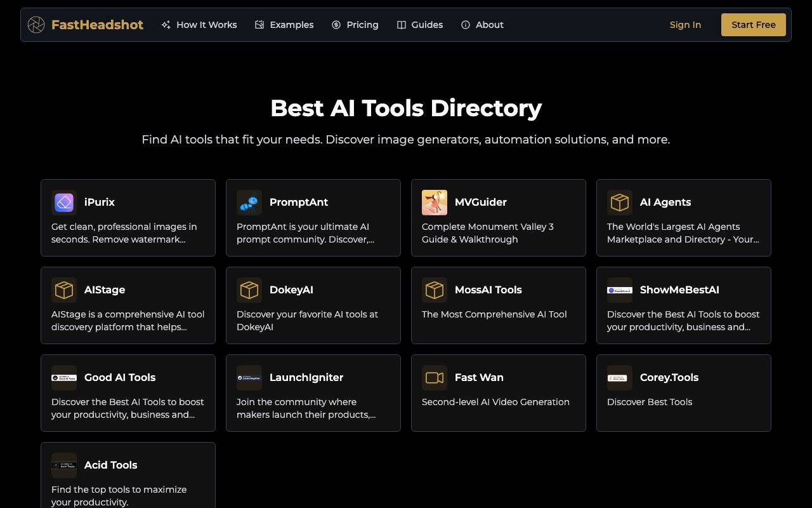Click the DokeyAI box icon
This screenshot has width=812, height=508.
coord(249,290)
